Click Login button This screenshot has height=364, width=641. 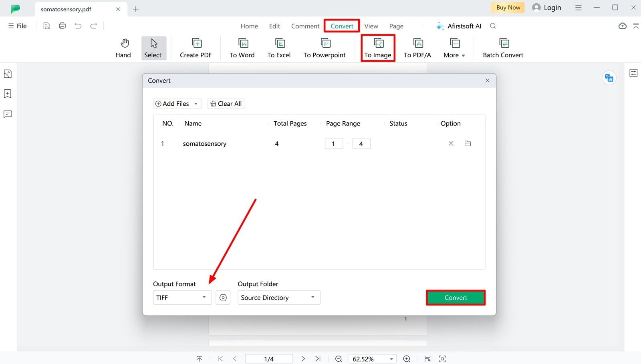[x=546, y=8]
